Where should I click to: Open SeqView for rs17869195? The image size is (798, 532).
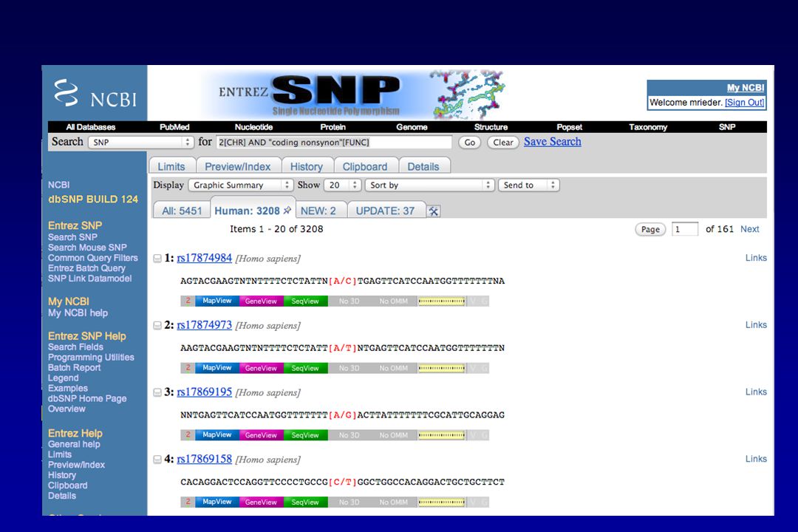(305, 435)
